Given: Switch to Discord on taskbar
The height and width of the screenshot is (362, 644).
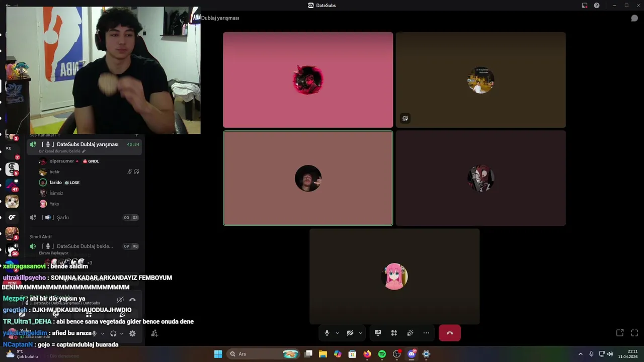Looking at the screenshot, I should [412, 354].
